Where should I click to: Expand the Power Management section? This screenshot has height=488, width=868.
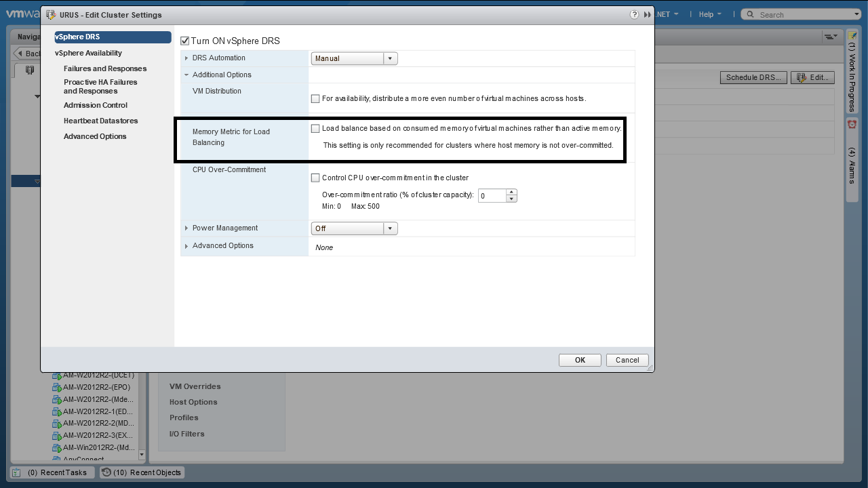[186, 228]
